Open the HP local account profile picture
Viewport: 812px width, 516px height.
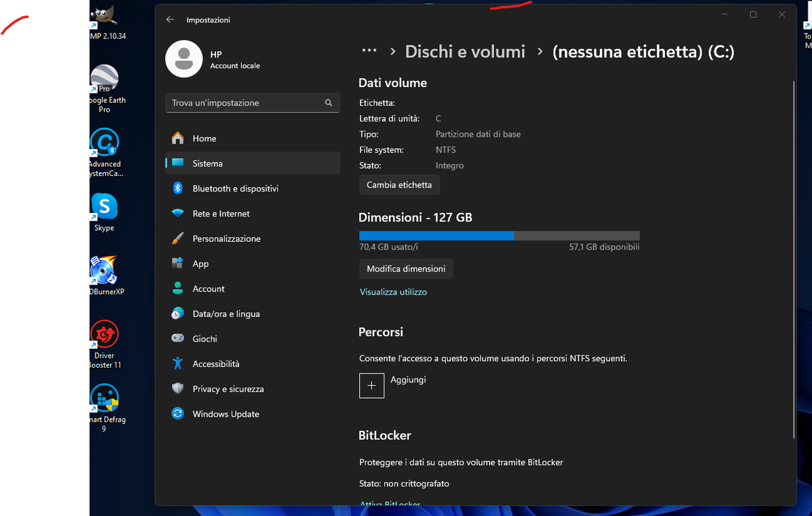(x=184, y=59)
